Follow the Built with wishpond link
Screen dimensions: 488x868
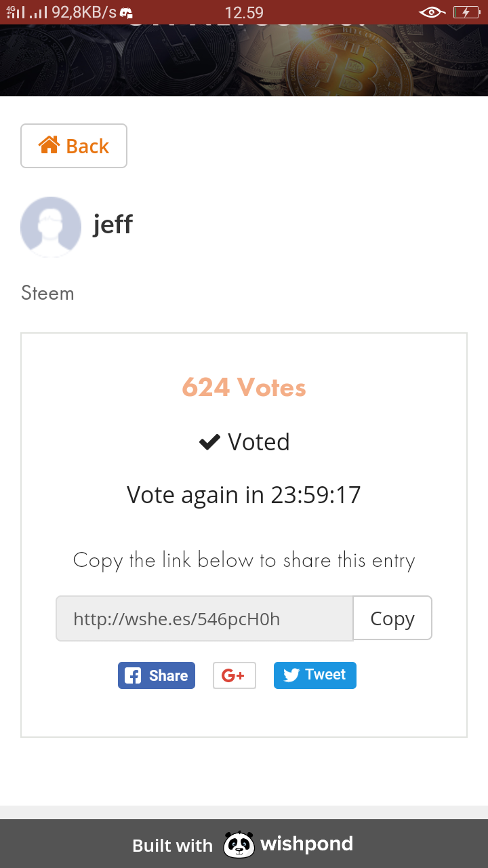coord(243,844)
